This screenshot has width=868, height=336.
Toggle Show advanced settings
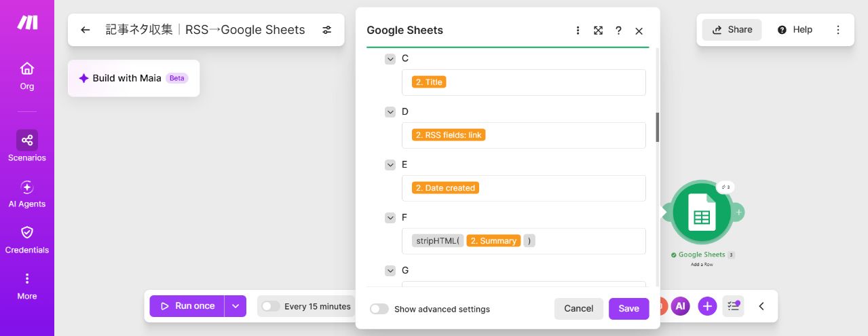pos(379,309)
